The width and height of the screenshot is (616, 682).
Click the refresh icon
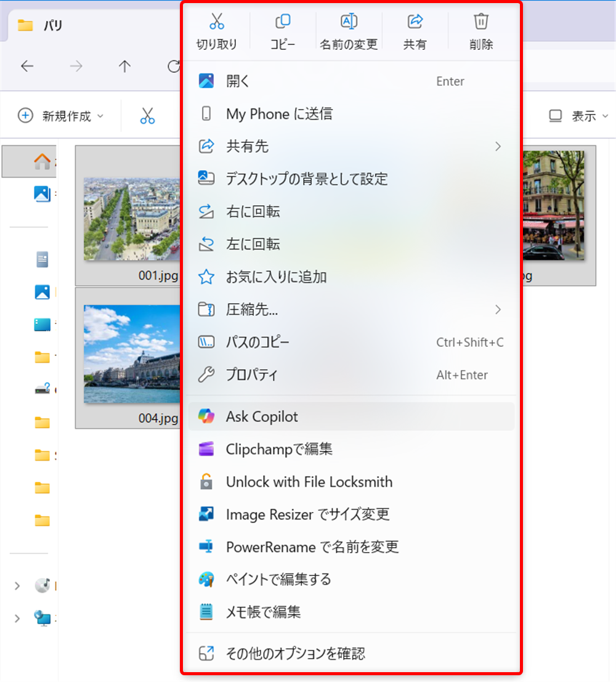coord(172,67)
